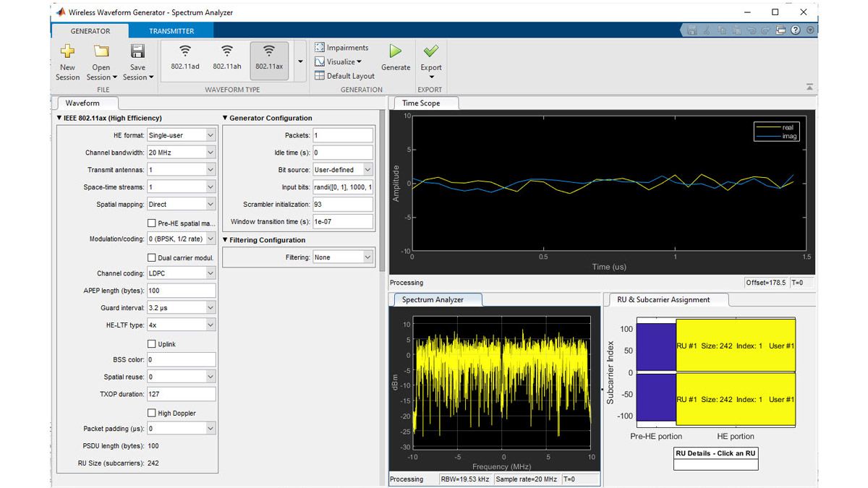Enable the Uplink checkbox
868x488 pixels.
(x=152, y=344)
